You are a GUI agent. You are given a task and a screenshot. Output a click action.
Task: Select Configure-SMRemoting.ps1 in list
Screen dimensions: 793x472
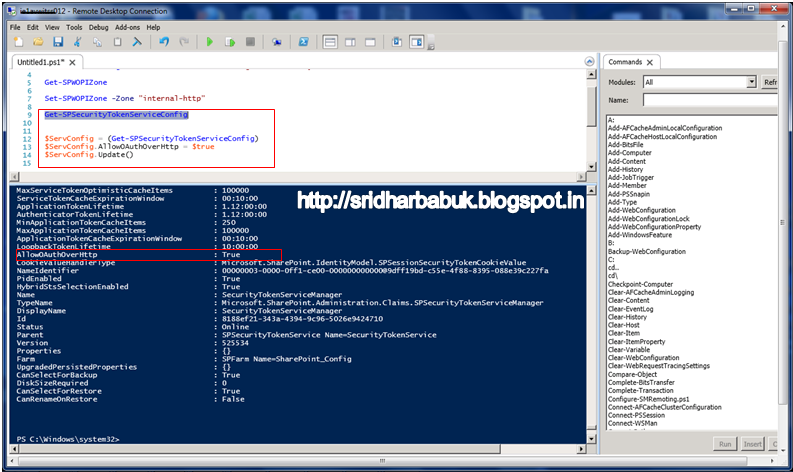point(648,399)
